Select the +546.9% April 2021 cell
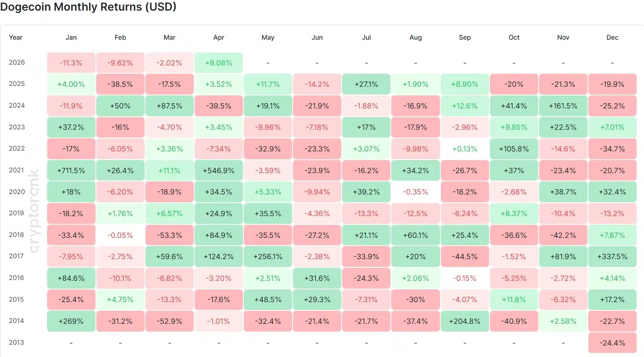The width and height of the screenshot is (644, 357). (219, 170)
